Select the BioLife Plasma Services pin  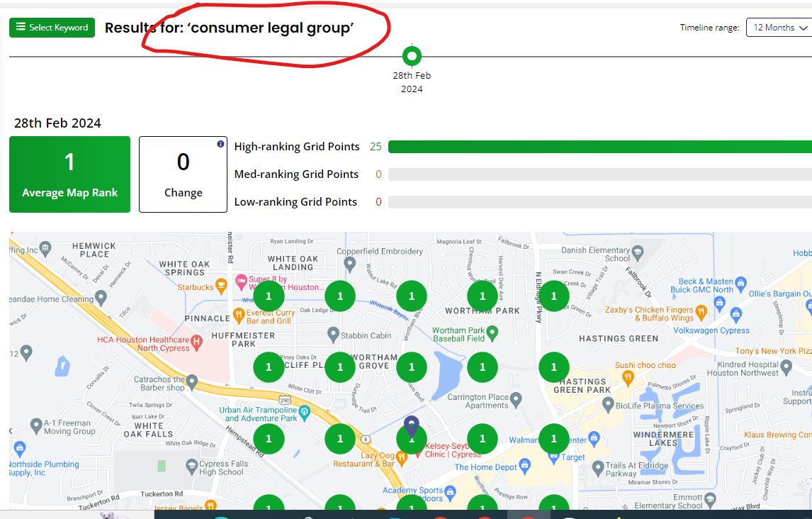(609, 405)
